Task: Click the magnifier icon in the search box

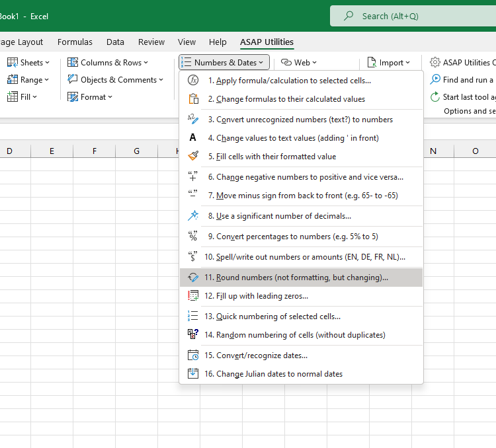Action: [x=349, y=15]
